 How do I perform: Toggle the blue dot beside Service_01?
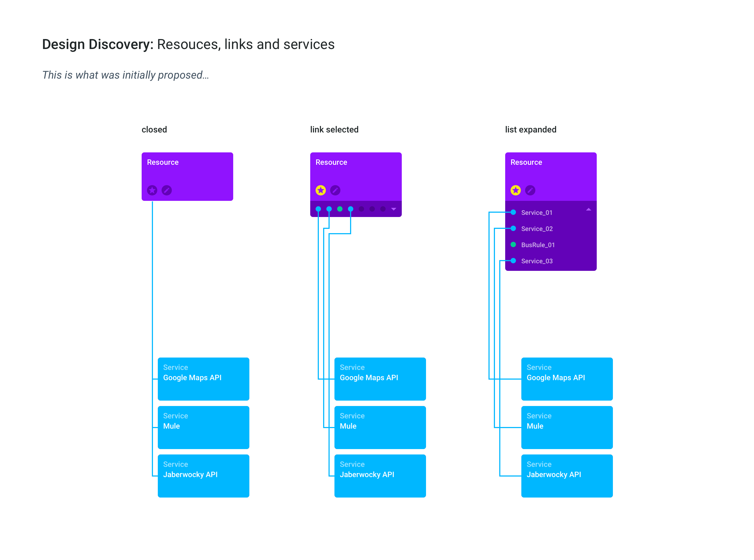tap(513, 212)
